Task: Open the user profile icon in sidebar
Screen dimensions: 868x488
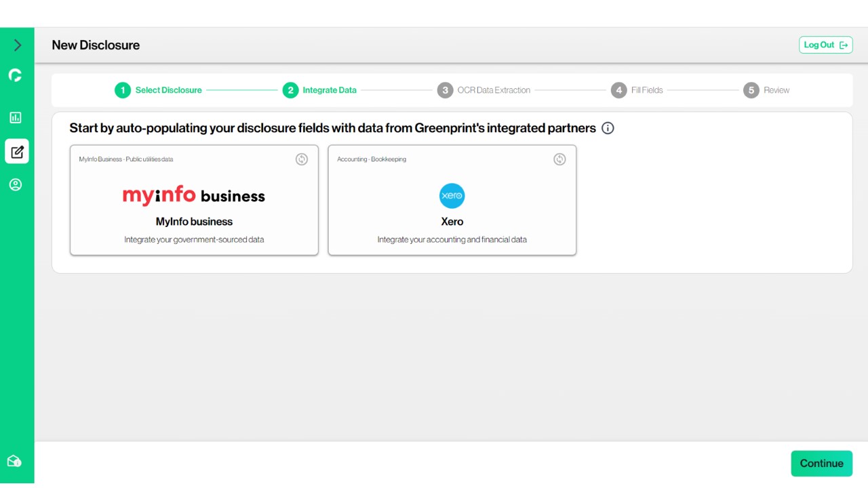Action: 16,184
